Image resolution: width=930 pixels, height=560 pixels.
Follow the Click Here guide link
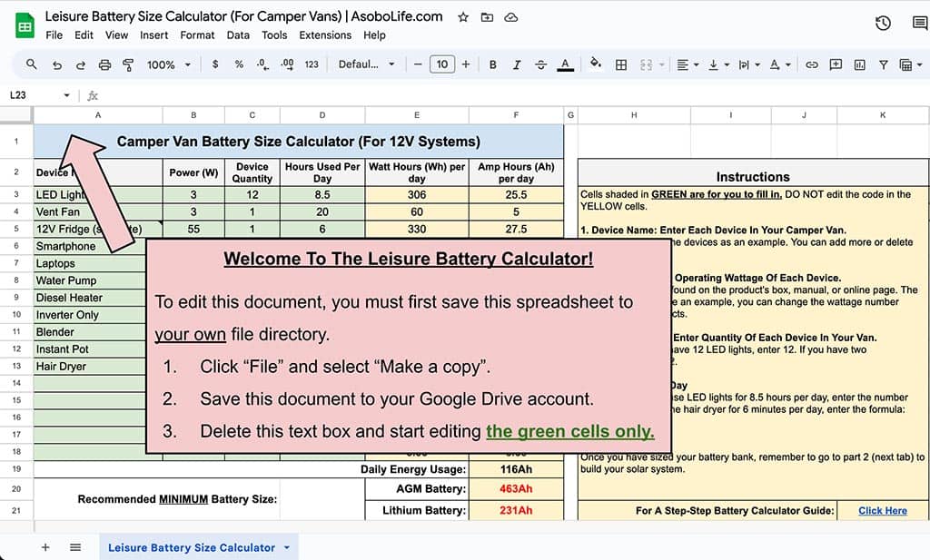pyautogui.click(x=883, y=511)
